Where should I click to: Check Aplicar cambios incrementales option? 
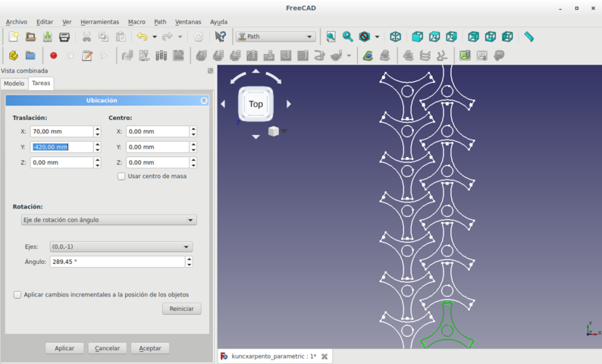tap(17, 294)
